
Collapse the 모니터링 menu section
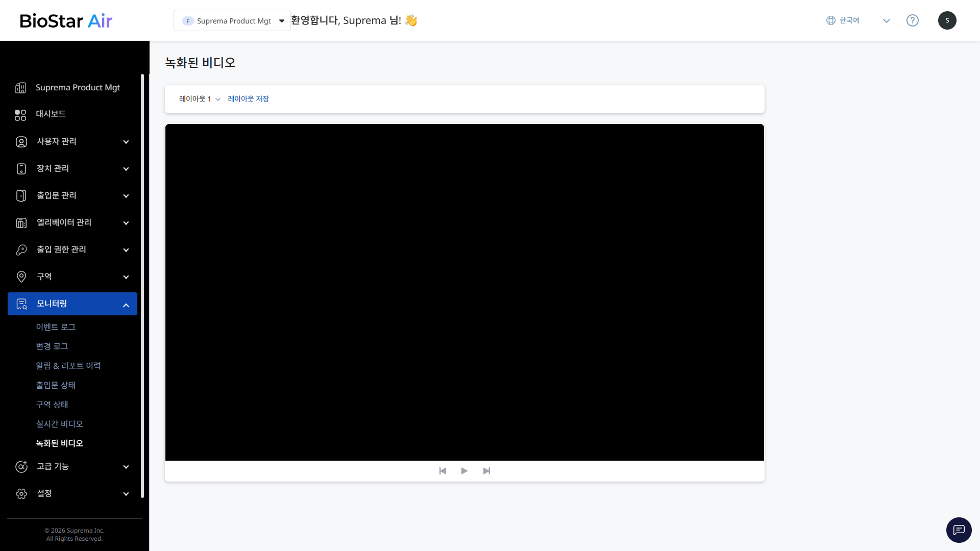pyautogui.click(x=126, y=305)
